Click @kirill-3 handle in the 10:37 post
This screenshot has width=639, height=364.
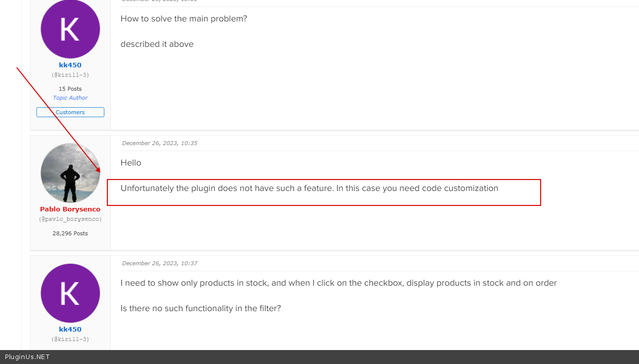tap(70, 340)
